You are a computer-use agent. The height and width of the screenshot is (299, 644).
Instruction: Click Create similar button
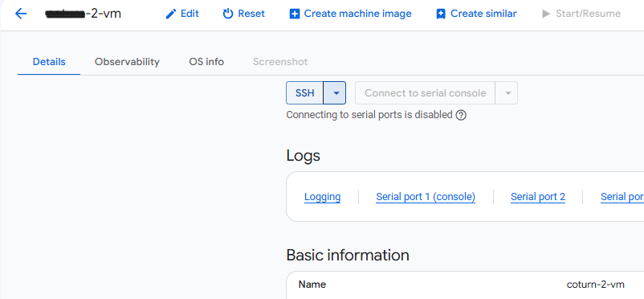coord(476,14)
